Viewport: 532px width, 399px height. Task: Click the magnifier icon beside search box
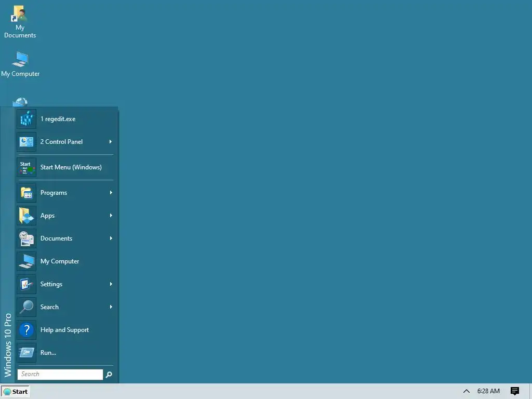(109, 375)
